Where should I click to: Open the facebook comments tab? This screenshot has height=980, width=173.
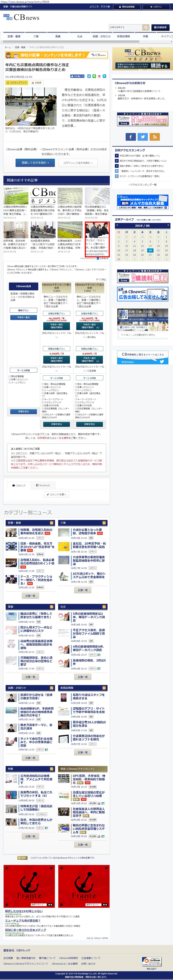click(x=43, y=485)
